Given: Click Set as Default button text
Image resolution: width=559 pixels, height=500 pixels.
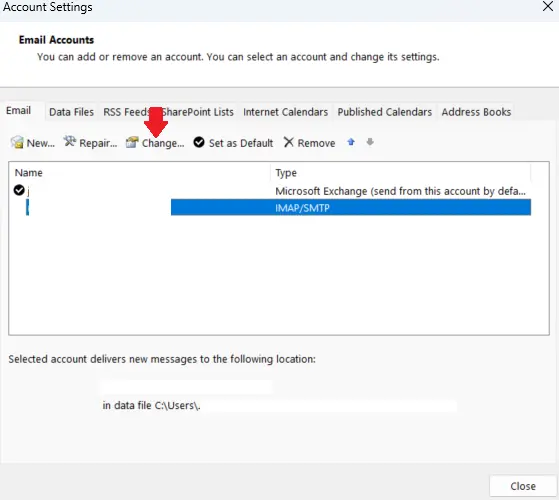Looking at the screenshot, I should [x=241, y=143].
